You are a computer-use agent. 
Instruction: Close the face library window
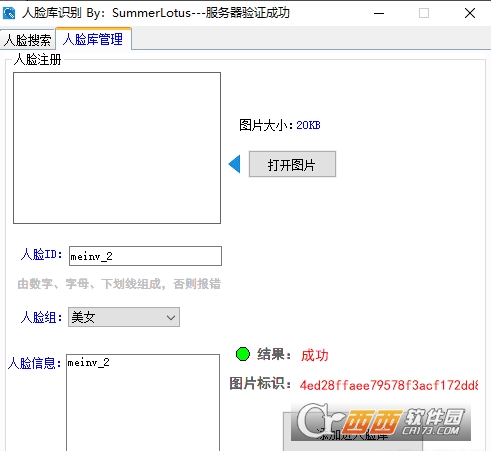pos(470,13)
